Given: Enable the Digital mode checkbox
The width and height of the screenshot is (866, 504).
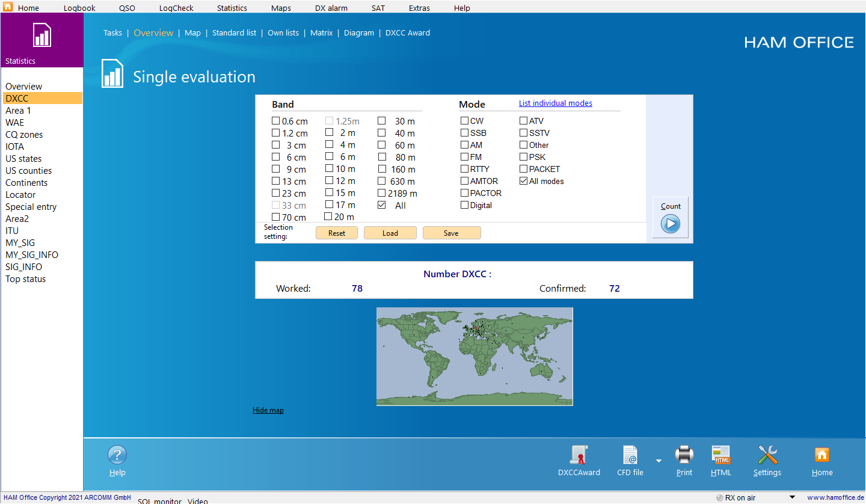Looking at the screenshot, I should point(464,205).
